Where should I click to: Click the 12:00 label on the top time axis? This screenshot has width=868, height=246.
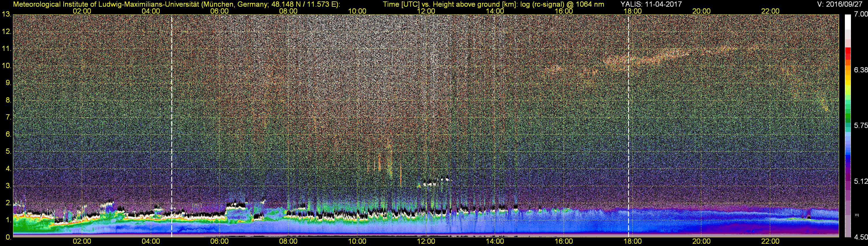(x=426, y=11)
